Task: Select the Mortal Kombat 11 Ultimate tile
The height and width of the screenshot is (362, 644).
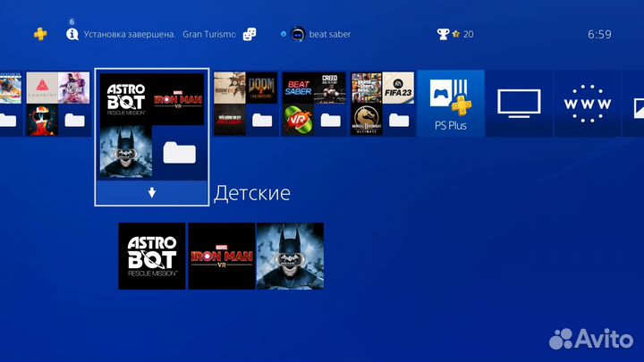Action: tap(367, 120)
